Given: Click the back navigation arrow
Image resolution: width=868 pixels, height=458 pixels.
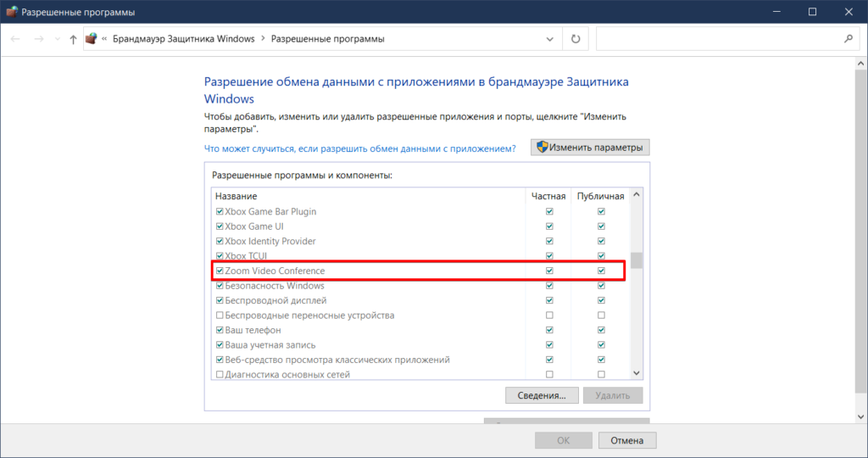Looking at the screenshot, I should click(x=16, y=39).
